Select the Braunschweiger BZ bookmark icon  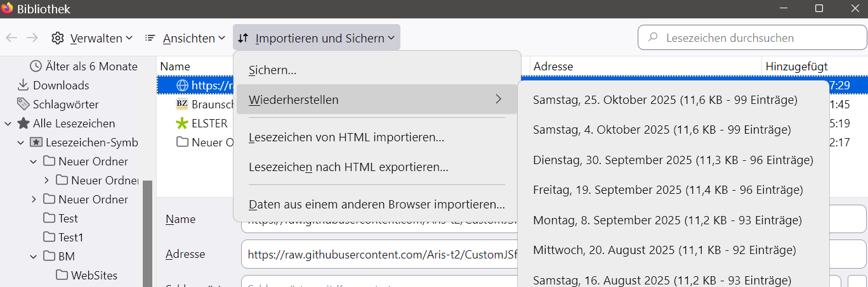[182, 105]
